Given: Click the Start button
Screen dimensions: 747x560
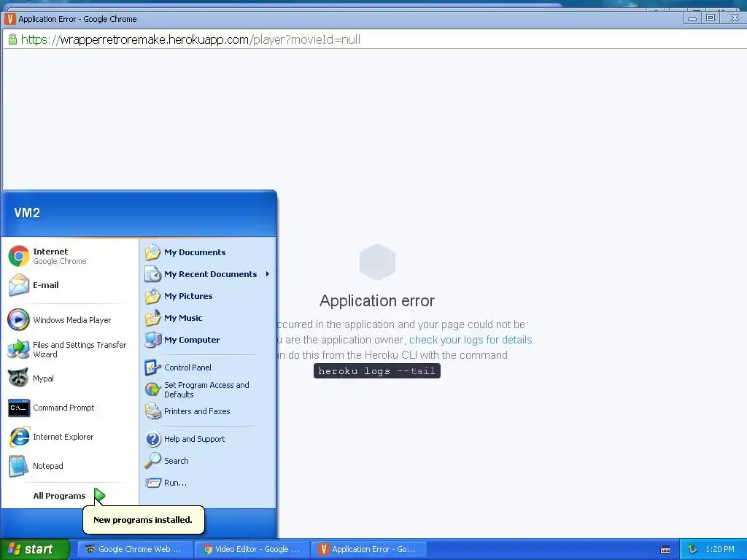Looking at the screenshot, I should [x=35, y=549].
